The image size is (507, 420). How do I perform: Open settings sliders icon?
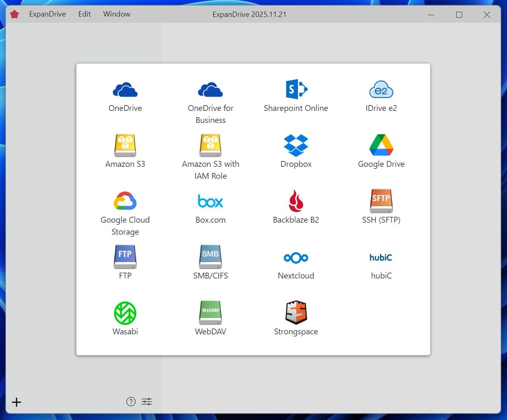coord(147,402)
